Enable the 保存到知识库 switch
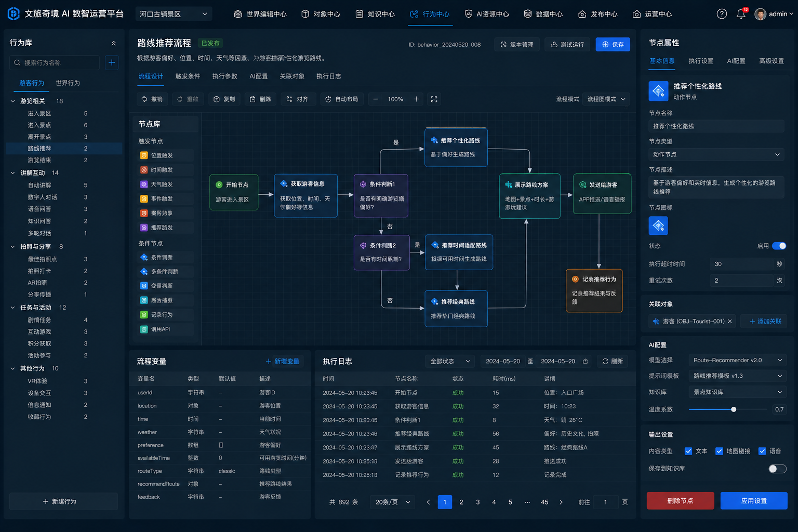This screenshot has width=798, height=532. pyautogui.click(x=777, y=469)
